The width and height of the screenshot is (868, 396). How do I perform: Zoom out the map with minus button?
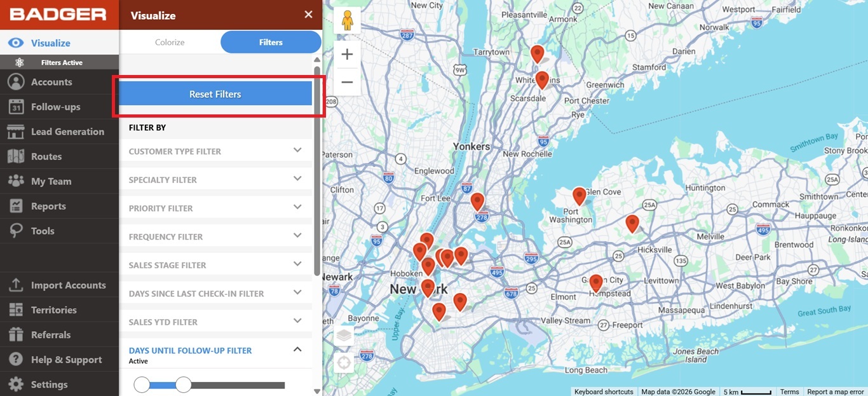(347, 82)
